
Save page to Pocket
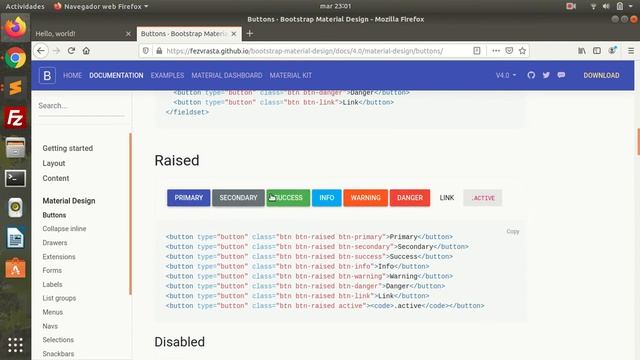(x=509, y=51)
